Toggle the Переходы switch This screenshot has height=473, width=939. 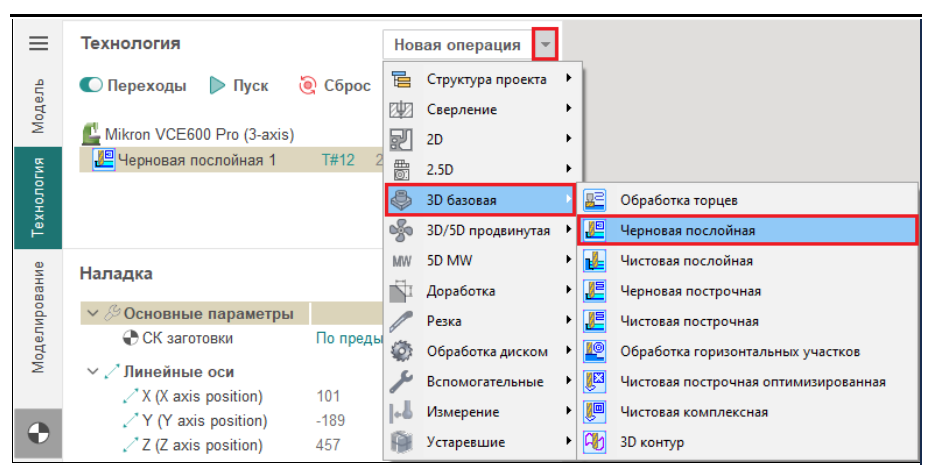[x=91, y=86]
